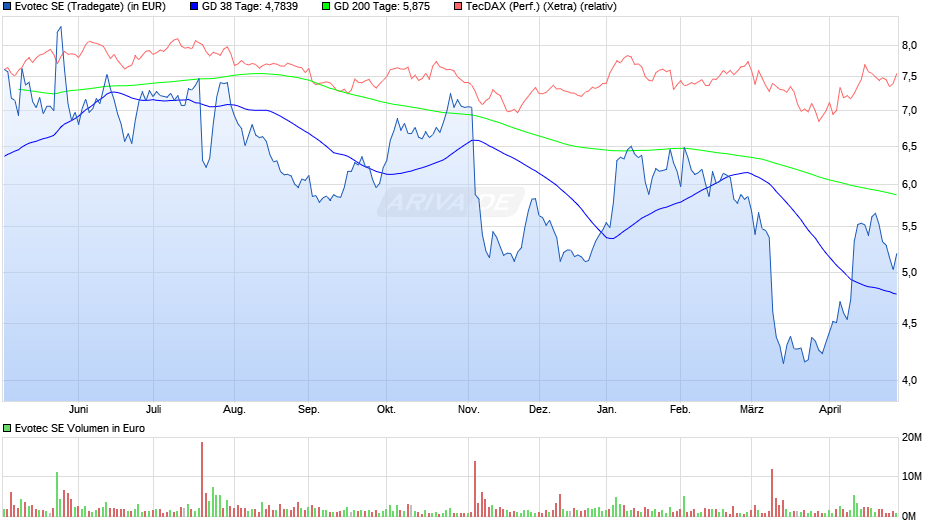Select the Evotec SE (Tradegate) legend label

[x=91, y=7]
